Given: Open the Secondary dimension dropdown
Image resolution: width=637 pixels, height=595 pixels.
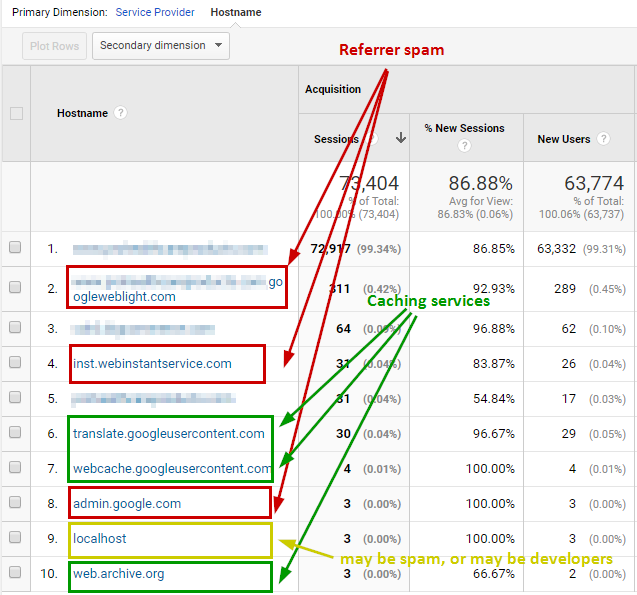Looking at the screenshot, I should pyautogui.click(x=161, y=45).
